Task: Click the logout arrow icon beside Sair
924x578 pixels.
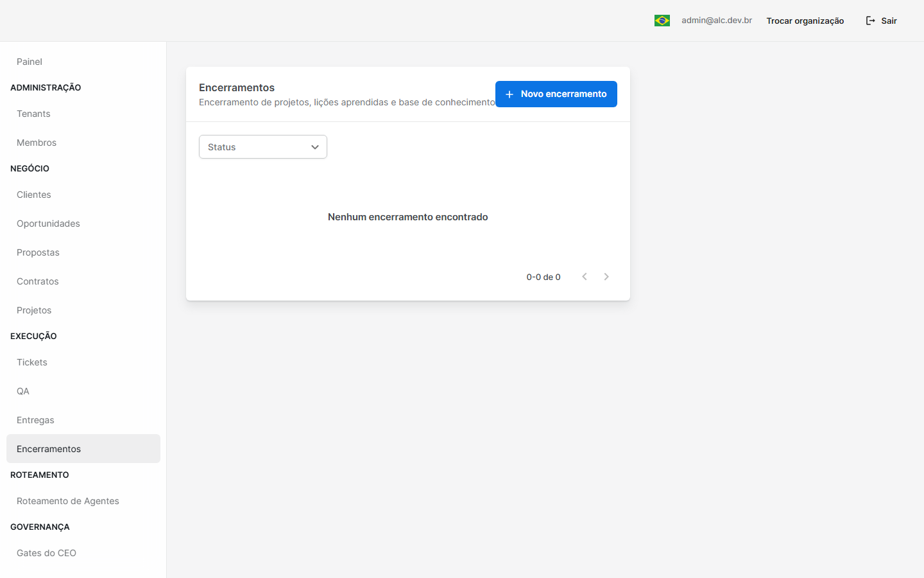Action: point(871,21)
